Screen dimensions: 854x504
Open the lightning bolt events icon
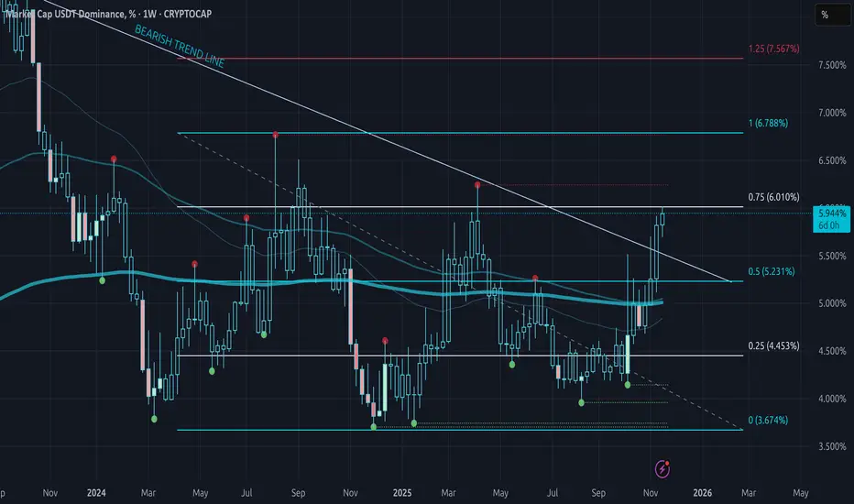[662, 468]
